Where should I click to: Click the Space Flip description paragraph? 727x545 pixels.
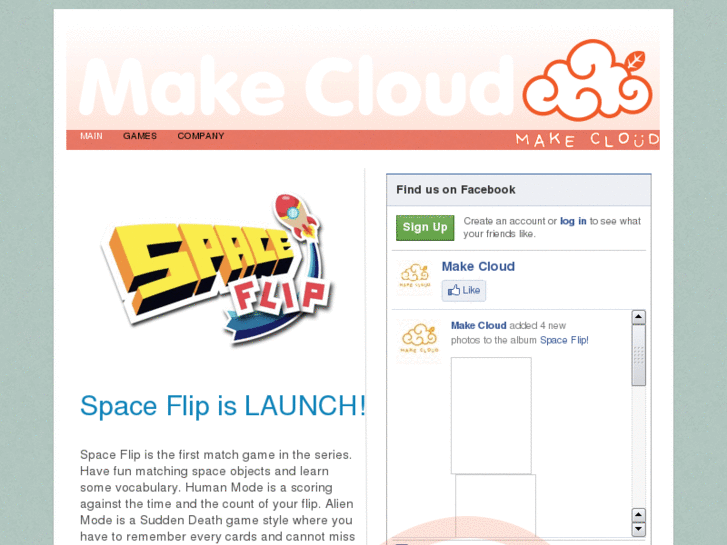tap(217, 496)
